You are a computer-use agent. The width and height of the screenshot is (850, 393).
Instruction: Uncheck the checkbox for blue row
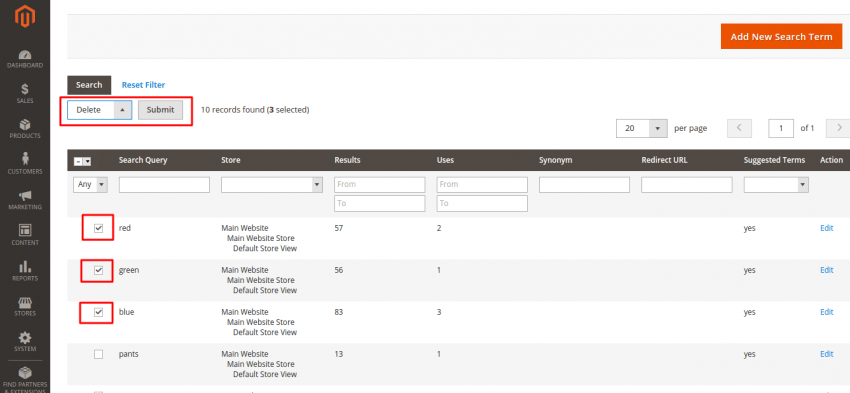pyautogui.click(x=98, y=312)
